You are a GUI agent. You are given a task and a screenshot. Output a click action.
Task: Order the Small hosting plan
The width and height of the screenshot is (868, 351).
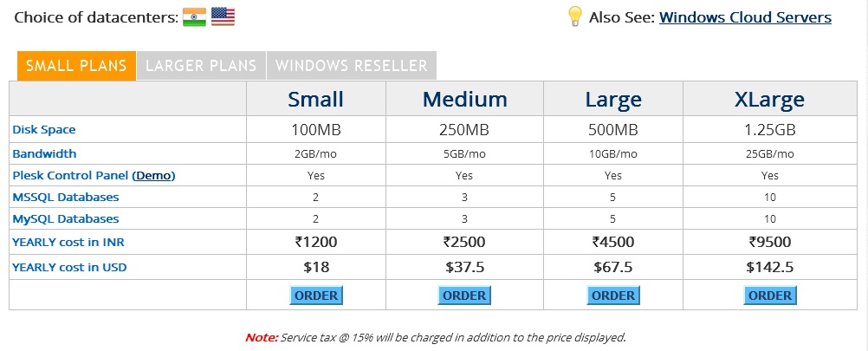point(316,296)
